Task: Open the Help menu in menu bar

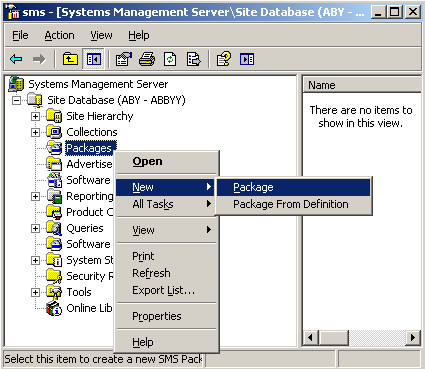Action: click(139, 35)
